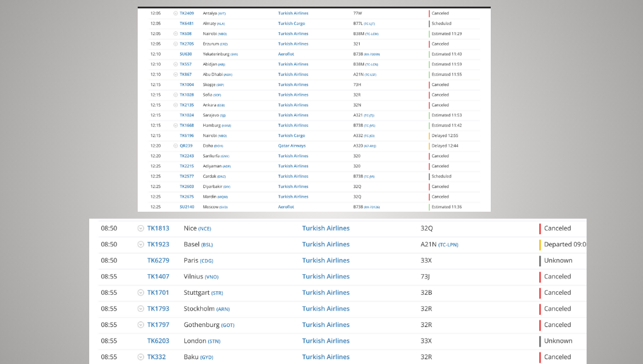The width and height of the screenshot is (643, 364).
Task: Open flight TK2243 to Sanliurfa
Action: [187, 156]
